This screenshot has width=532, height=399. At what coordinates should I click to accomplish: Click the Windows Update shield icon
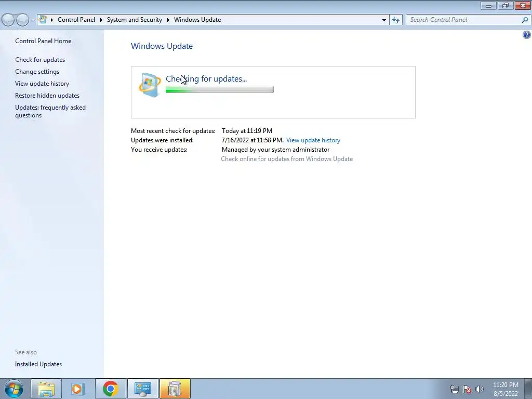point(150,85)
